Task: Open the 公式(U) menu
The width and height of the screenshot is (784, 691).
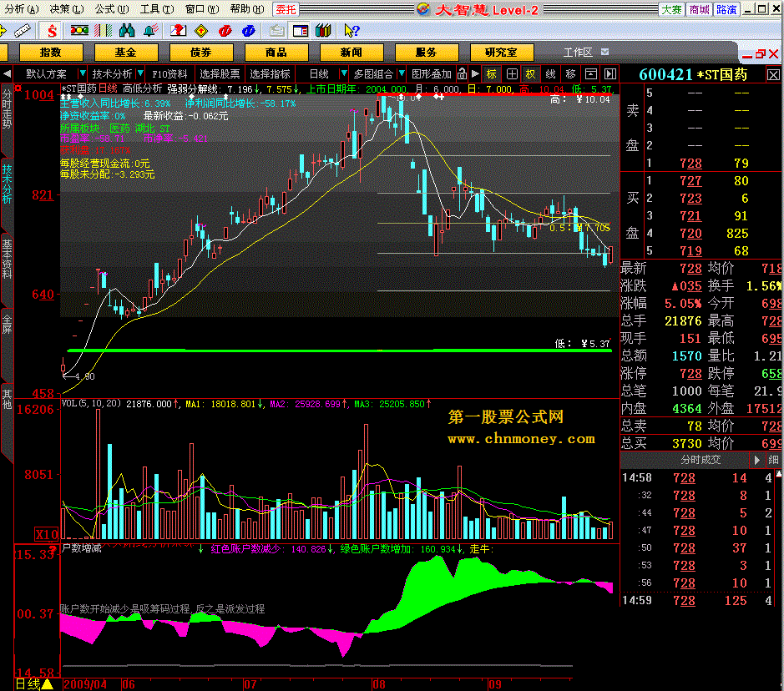Action: pyautogui.click(x=112, y=9)
